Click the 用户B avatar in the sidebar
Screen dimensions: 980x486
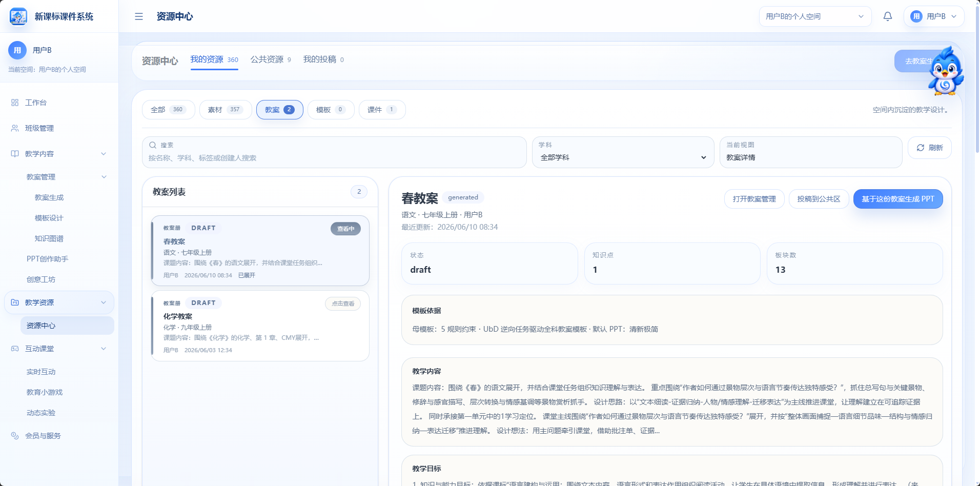coord(17,50)
